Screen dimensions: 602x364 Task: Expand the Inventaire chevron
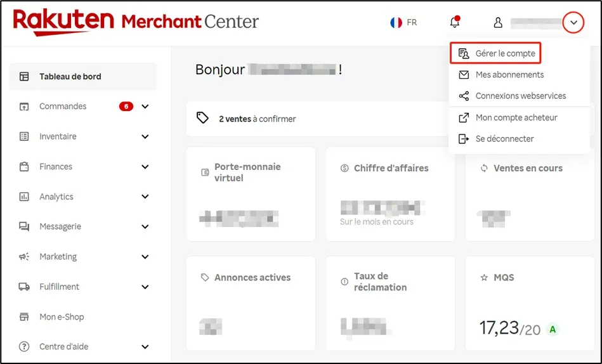(145, 136)
